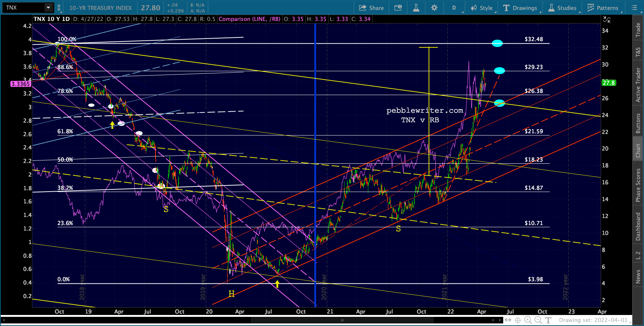Click the Comparison (LINE, /RB) study label

click(x=250, y=19)
